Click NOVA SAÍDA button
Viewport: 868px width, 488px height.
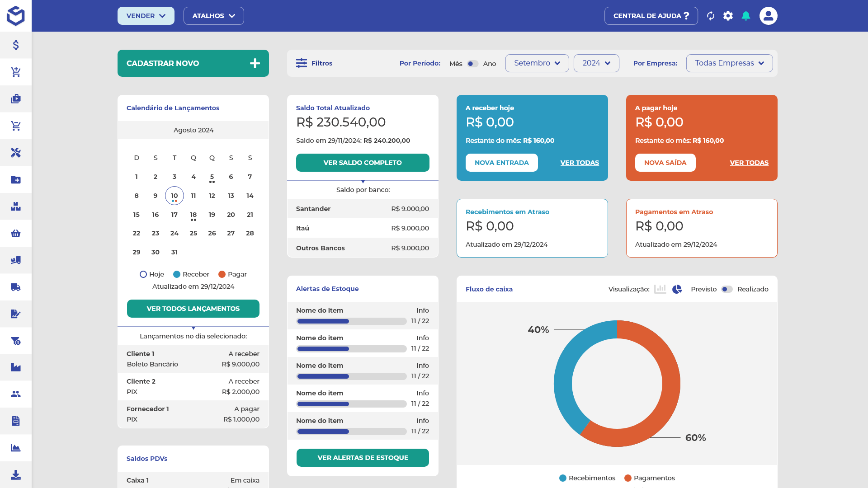(x=665, y=163)
